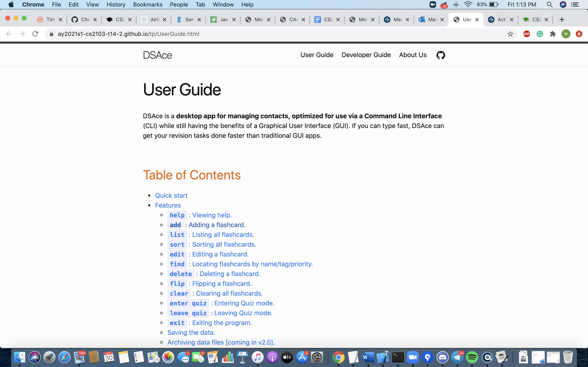Open new tab with plus button
This screenshot has width=588, height=367.
pyautogui.click(x=561, y=20)
